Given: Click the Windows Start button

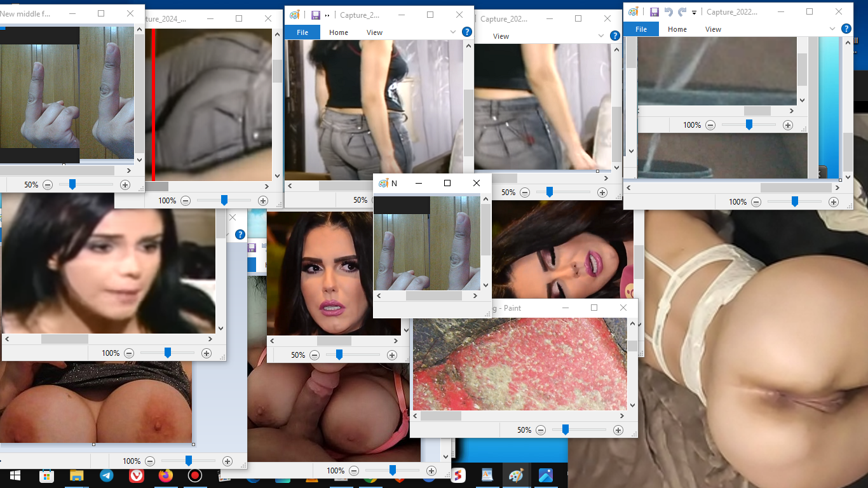Looking at the screenshot, I should 15,475.
